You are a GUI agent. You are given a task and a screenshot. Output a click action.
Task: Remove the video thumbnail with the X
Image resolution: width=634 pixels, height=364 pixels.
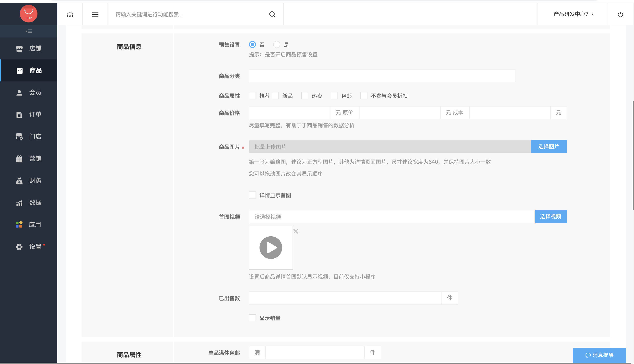click(x=296, y=231)
